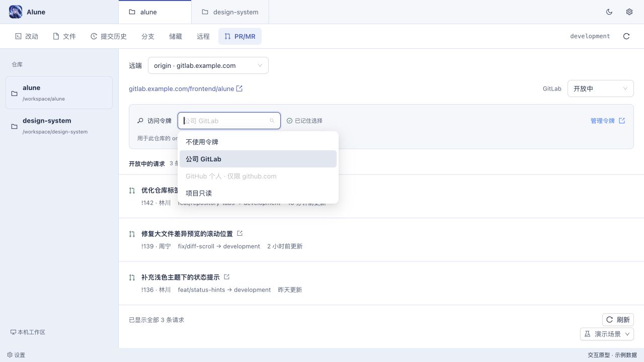Click the 开放中的请求 heading
The image size is (644, 362).
pos(147,163)
